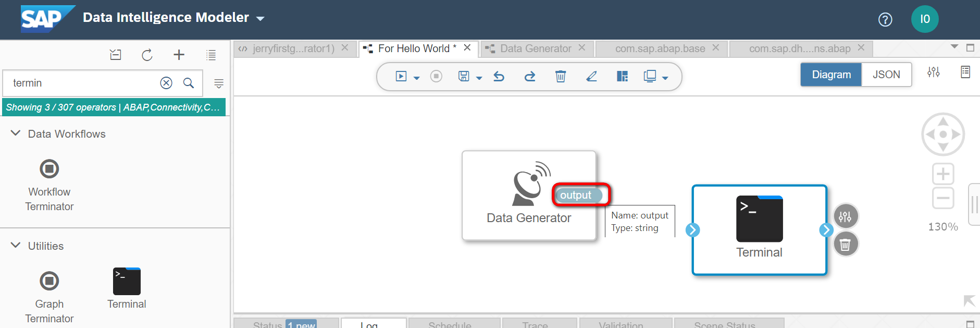Select the Terminal node on canvas
980x328 pixels.
pyautogui.click(x=759, y=229)
